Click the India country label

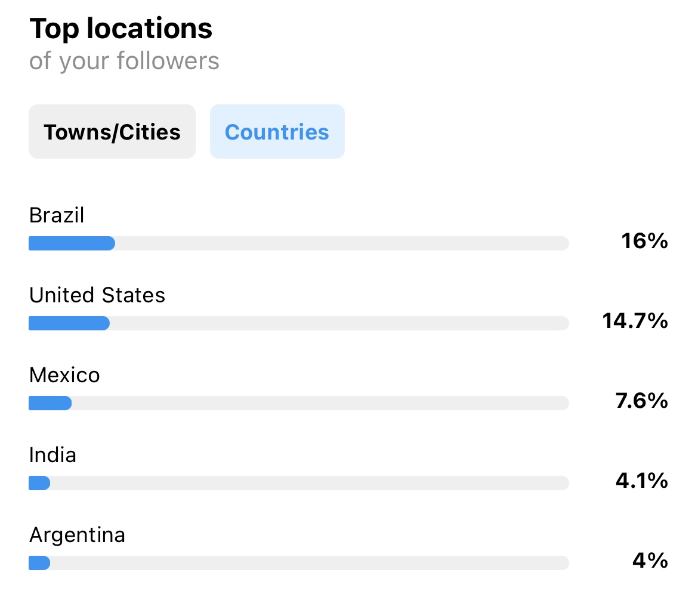click(52, 455)
